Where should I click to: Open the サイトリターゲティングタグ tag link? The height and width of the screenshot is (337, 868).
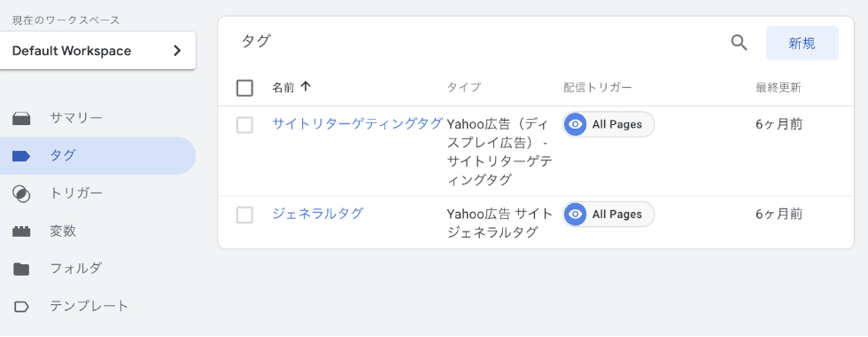(x=358, y=123)
